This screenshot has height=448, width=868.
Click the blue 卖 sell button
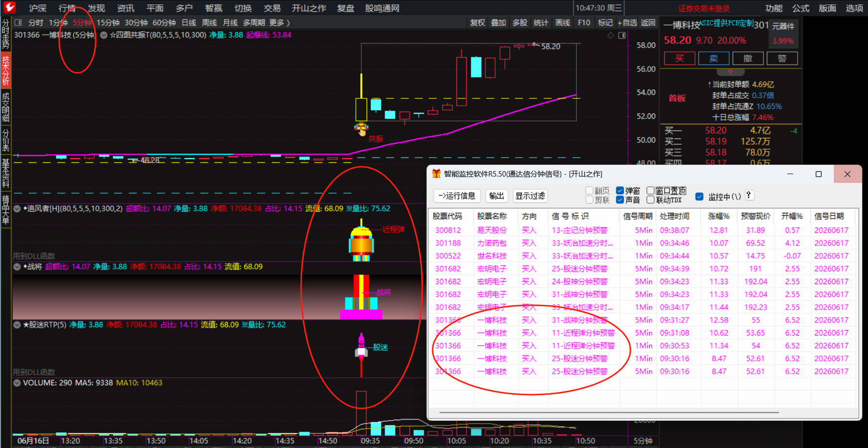pos(714,58)
